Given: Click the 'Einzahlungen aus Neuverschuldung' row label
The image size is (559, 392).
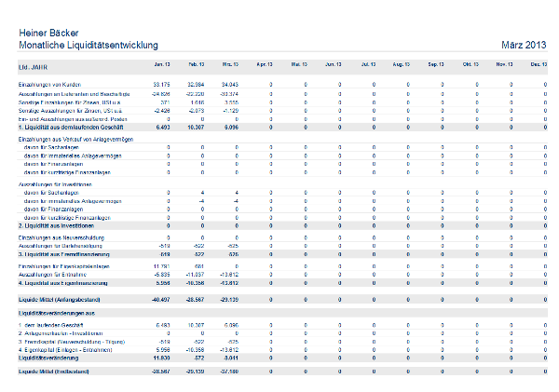Looking at the screenshot, I should click(x=61, y=237).
